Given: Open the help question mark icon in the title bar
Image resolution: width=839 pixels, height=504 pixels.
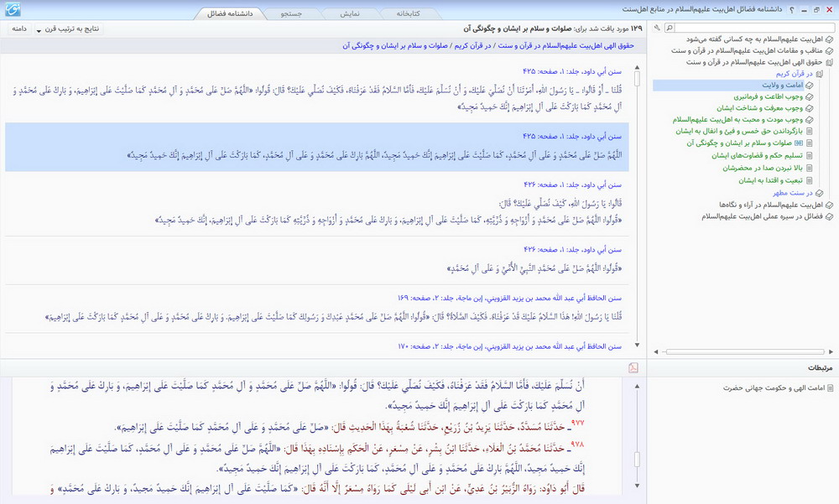Looking at the screenshot, I should tap(792, 9).
